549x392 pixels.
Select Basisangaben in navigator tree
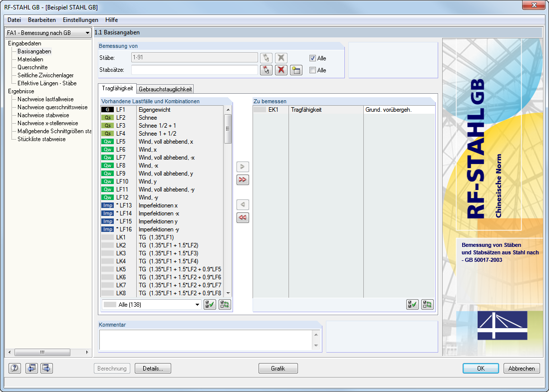[x=34, y=51]
